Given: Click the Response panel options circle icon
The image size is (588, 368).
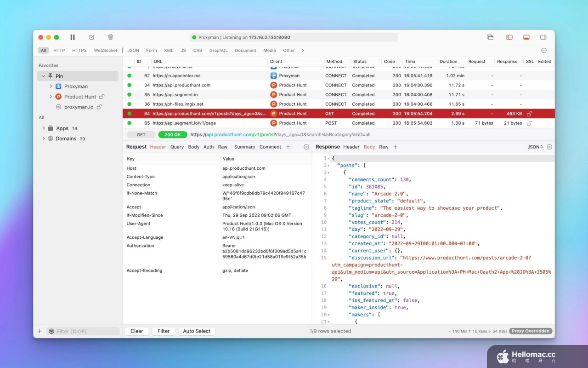Looking at the screenshot, I should 549,147.
